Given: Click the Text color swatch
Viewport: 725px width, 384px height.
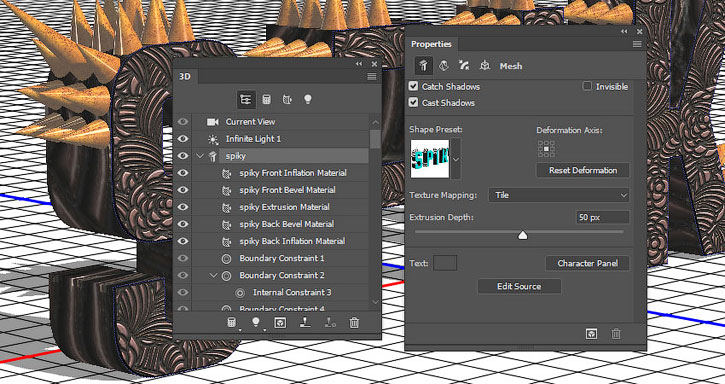Looking at the screenshot, I should (445, 263).
